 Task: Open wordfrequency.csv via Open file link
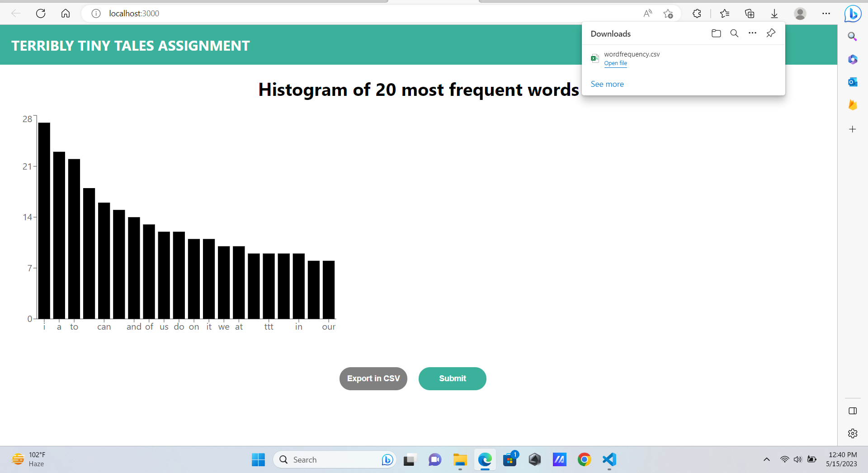pos(615,63)
